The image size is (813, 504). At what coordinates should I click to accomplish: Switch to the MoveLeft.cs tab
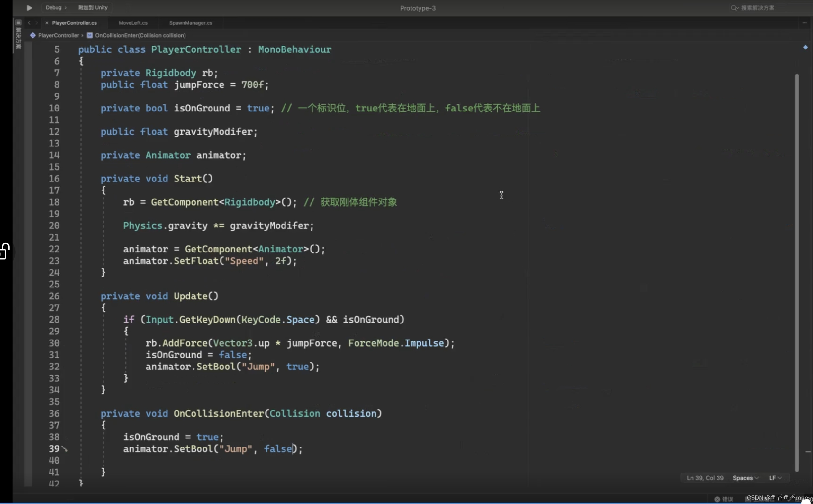tap(133, 23)
